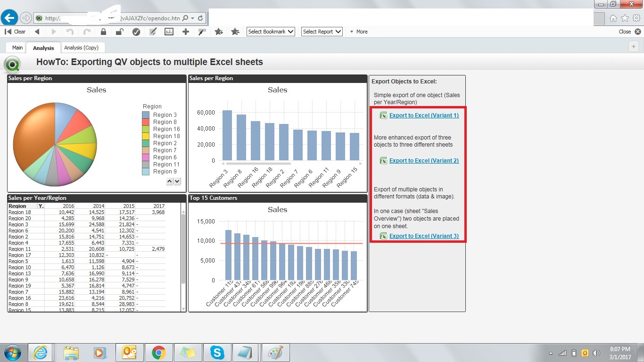Remove a bookmark using the star-minus icon
The width and height of the screenshot is (644, 362).
(x=235, y=32)
